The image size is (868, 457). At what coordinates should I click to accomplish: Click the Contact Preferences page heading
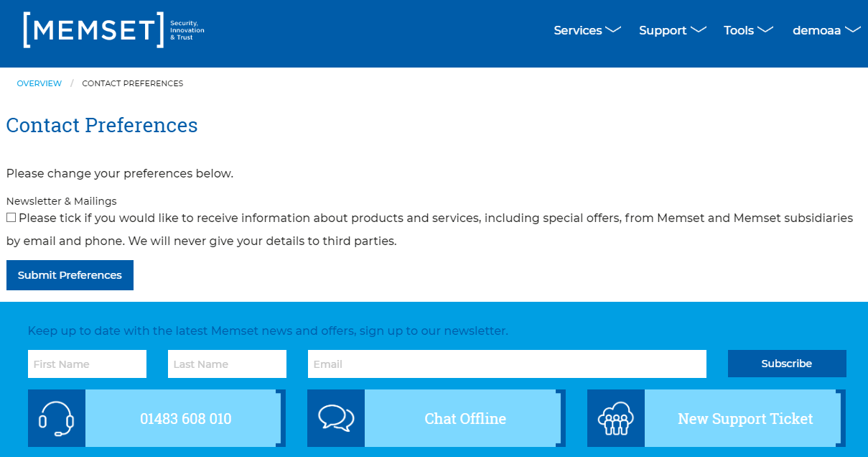click(x=102, y=125)
